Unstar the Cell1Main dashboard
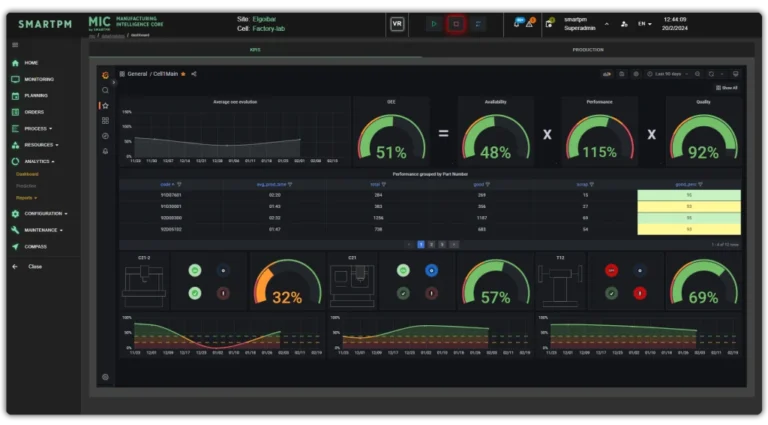The height and width of the screenshot is (425, 768). (x=183, y=74)
